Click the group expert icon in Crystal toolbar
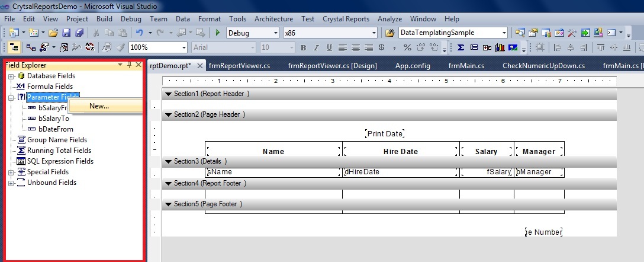The width and height of the screenshot is (644, 262). point(31,47)
